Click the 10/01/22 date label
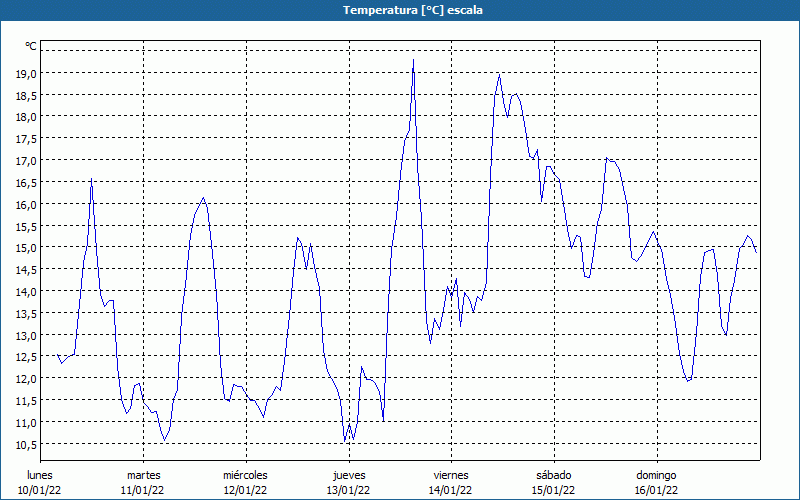The image size is (800, 500). coord(40,490)
